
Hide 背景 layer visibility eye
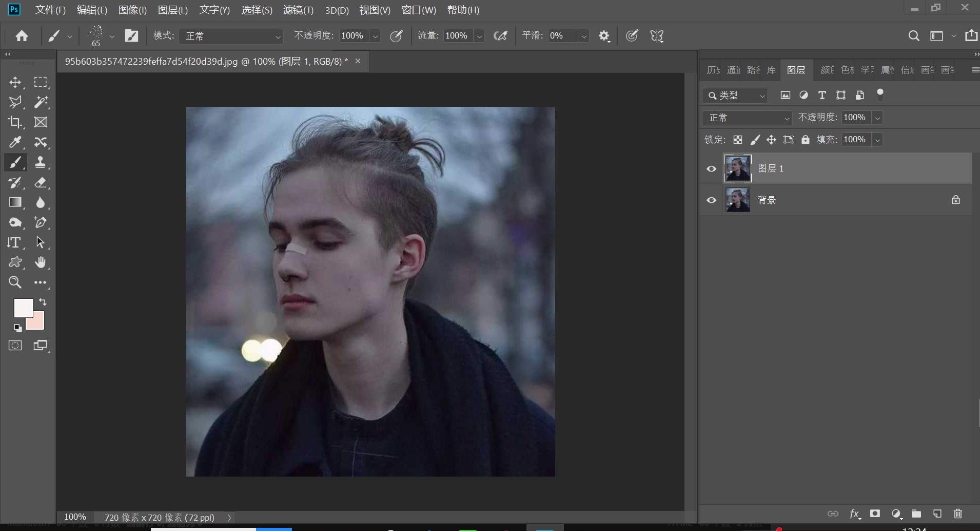711,200
